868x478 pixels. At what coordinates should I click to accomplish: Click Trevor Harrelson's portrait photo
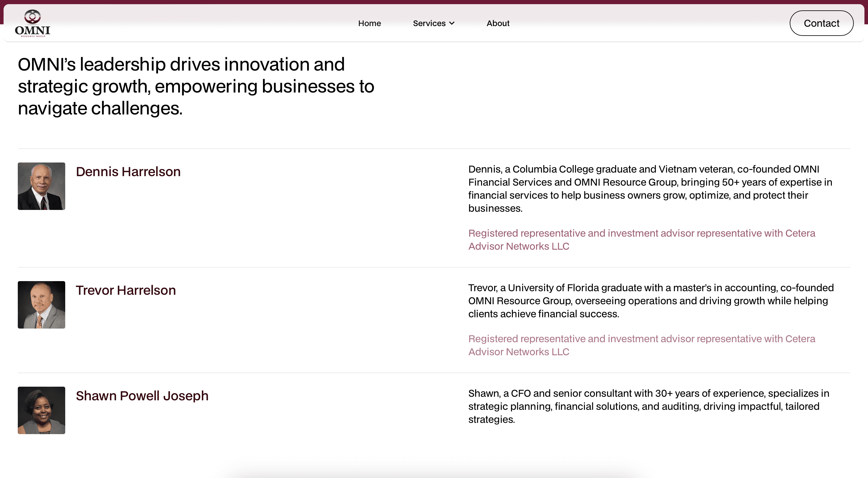click(42, 305)
